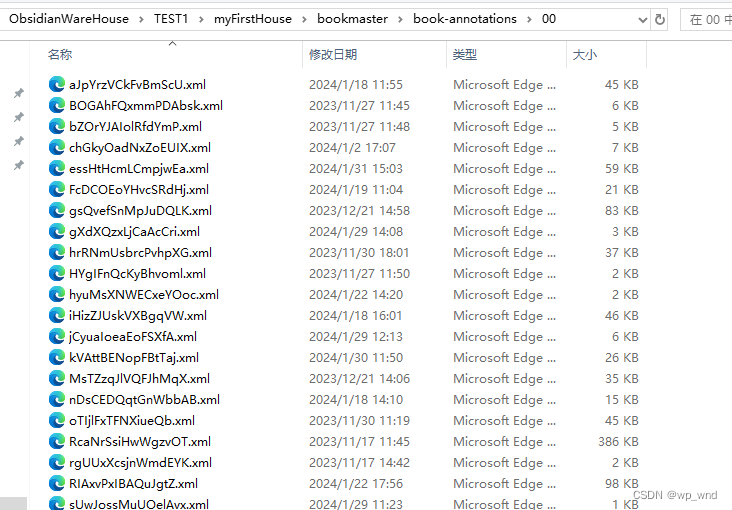Click Edge icon of iHizZJUskVXBgqVW.xml

tap(56, 316)
